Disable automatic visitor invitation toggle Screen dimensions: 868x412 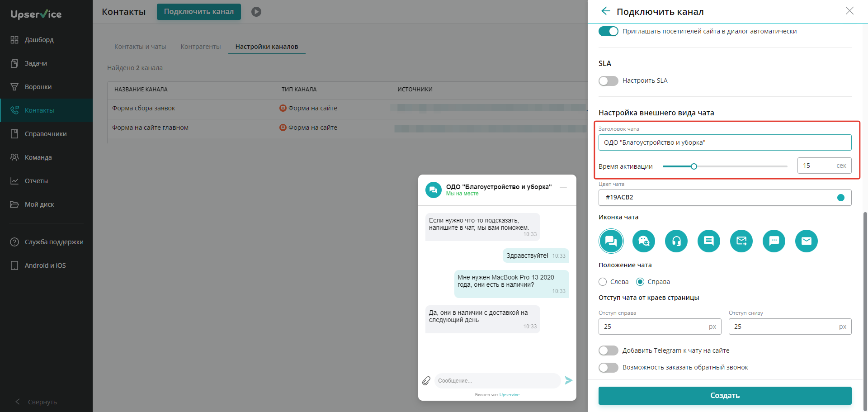pyautogui.click(x=609, y=31)
